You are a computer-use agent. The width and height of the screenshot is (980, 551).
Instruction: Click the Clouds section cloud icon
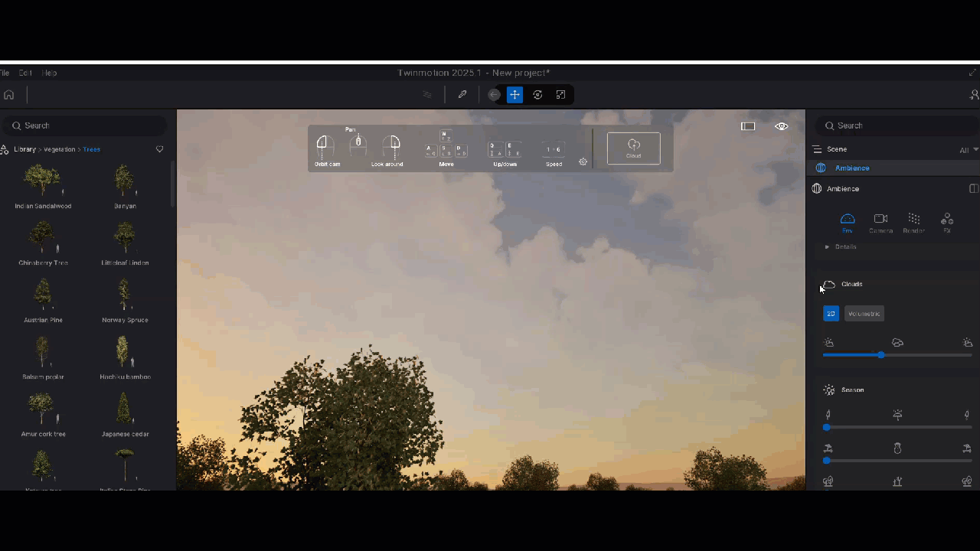pyautogui.click(x=829, y=285)
